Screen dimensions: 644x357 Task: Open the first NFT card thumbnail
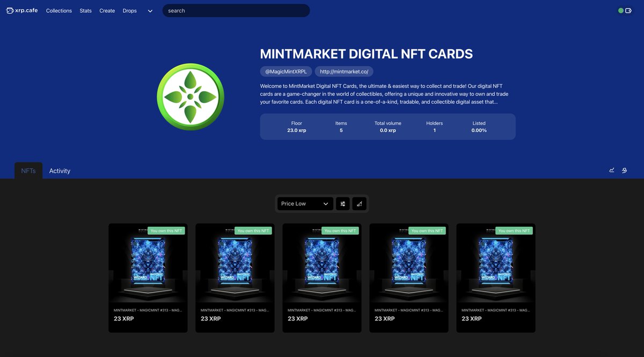pyautogui.click(x=148, y=263)
